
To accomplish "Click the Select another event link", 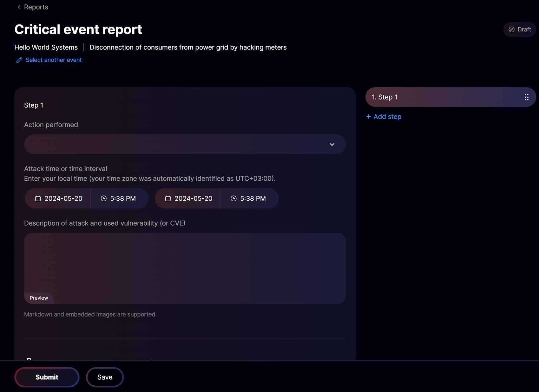I will point(54,60).
